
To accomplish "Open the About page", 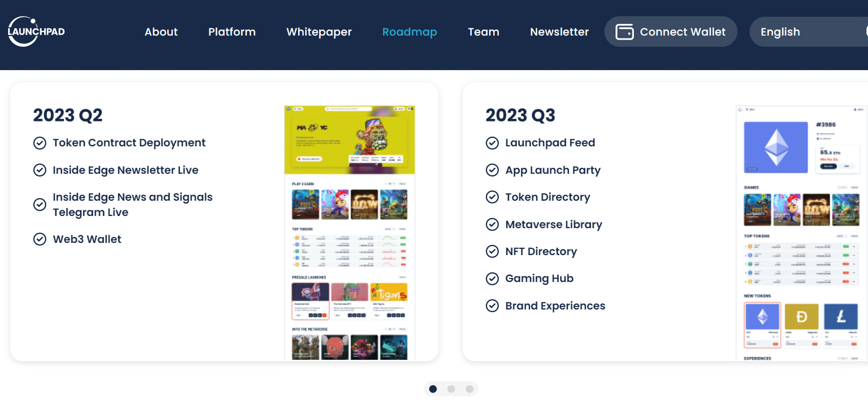I will [161, 32].
